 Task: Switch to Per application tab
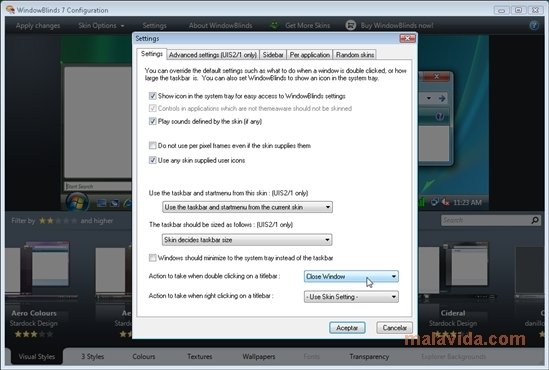[x=310, y=55]
